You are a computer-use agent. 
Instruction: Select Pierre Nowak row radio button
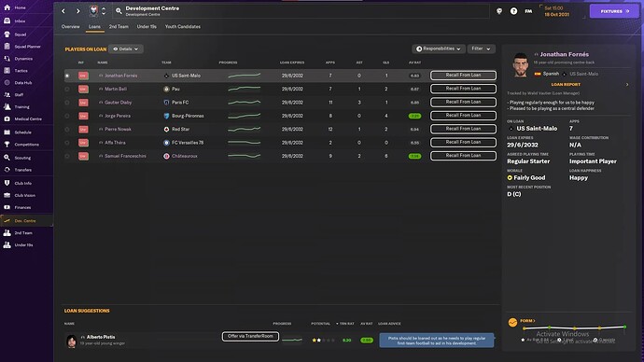click(67, 130)
